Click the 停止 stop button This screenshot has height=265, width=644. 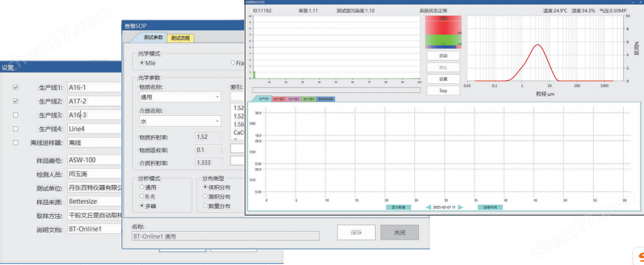pos(443,67)
